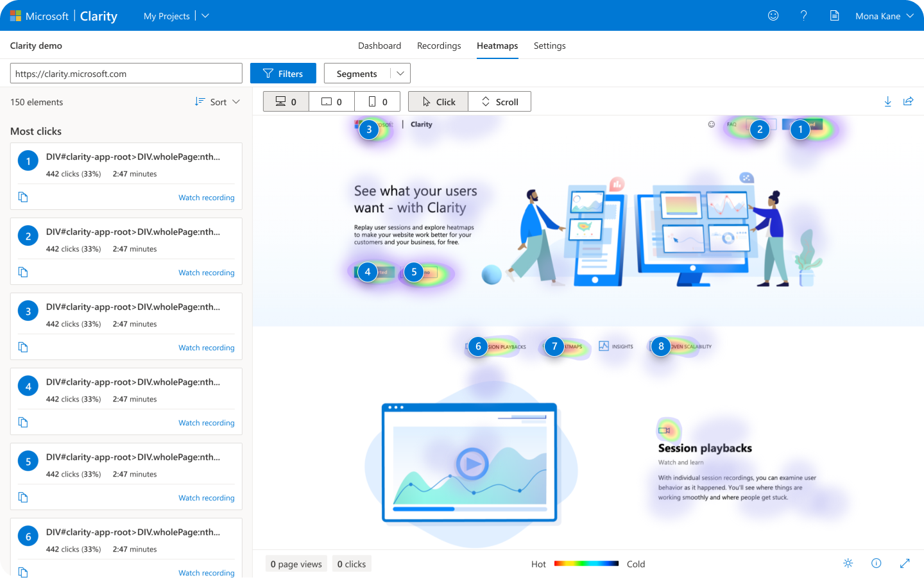Screen dimensions: 924x578
Task: Open the Segments dropdown
Action: click(x=366, y=73)
